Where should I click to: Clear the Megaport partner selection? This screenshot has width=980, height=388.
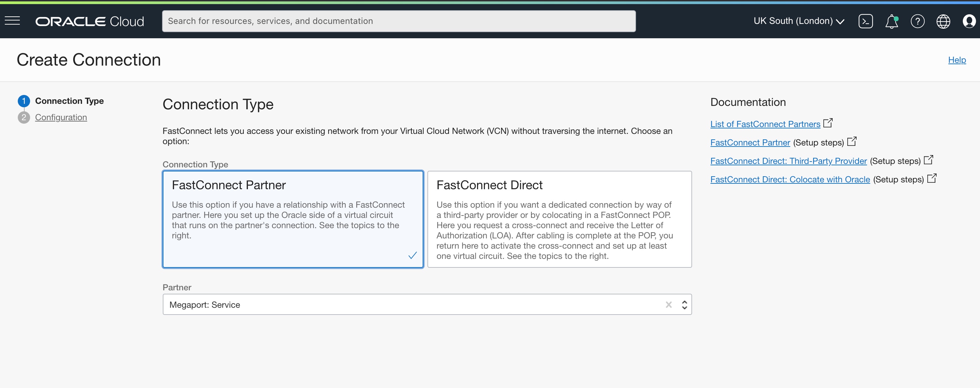point(668,304)
